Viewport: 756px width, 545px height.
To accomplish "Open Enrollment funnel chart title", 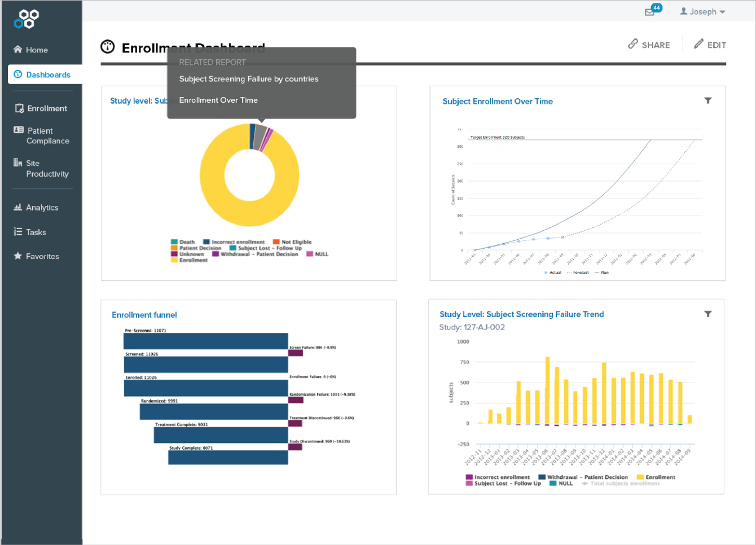I will tap(144, 315).
